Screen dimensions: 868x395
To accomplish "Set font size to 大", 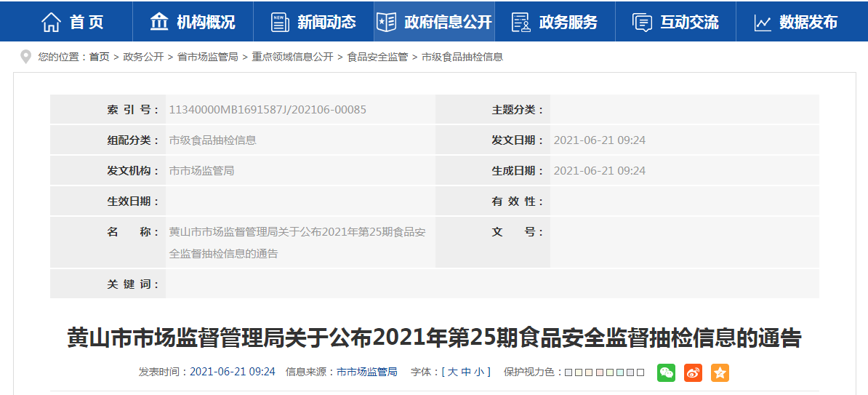I will [x=452, y=372].
